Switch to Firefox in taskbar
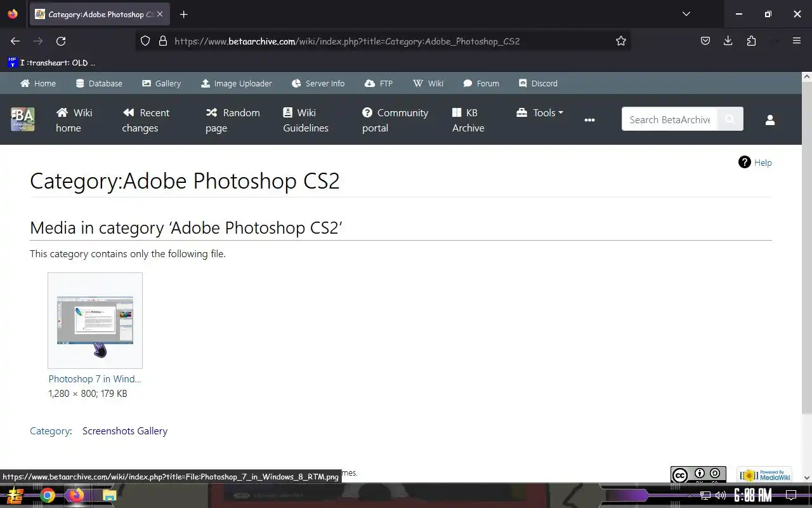The height and width of the screenshot is (508, 812). point(77,495)
